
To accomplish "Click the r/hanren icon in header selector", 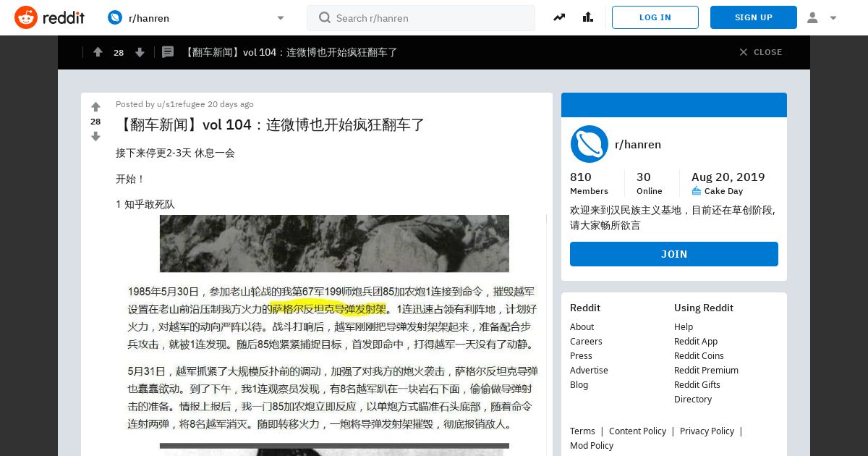I will point(115,17).
